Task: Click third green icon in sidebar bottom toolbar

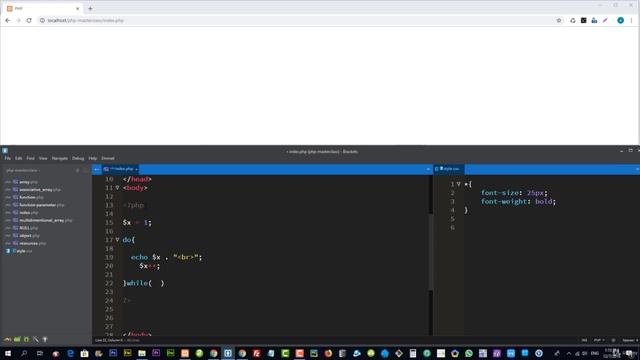Action: coord(27,340)
